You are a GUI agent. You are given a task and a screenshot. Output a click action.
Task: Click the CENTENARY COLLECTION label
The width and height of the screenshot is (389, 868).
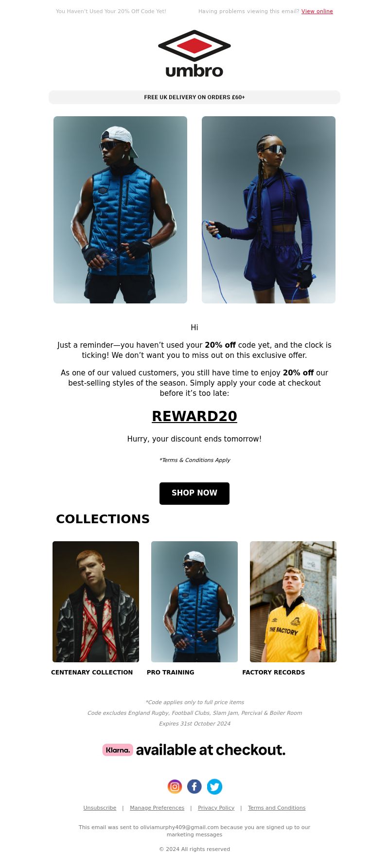point(92,673)
